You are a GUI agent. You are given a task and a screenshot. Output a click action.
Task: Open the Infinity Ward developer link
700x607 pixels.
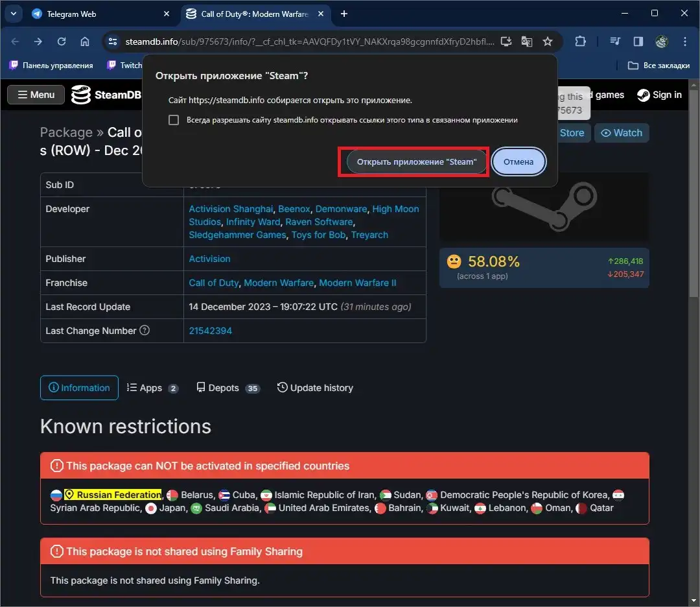[253, 222]
